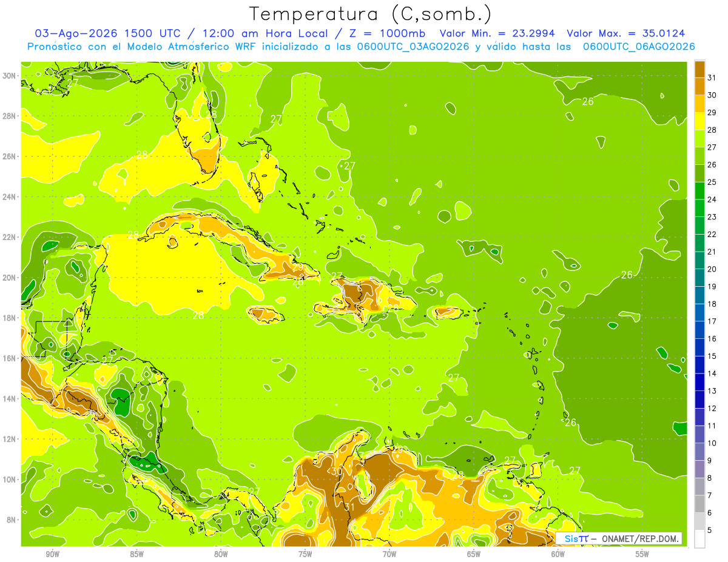The image size is (728, 562).
Task: Click legend value 12 on color bar
Action: click(x=712, y=409)
